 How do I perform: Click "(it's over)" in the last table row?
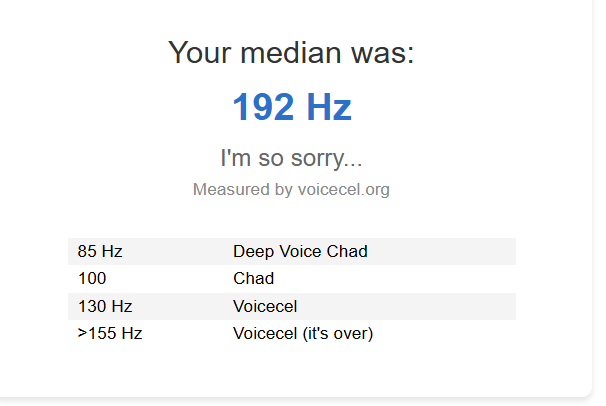click(338, 333)
